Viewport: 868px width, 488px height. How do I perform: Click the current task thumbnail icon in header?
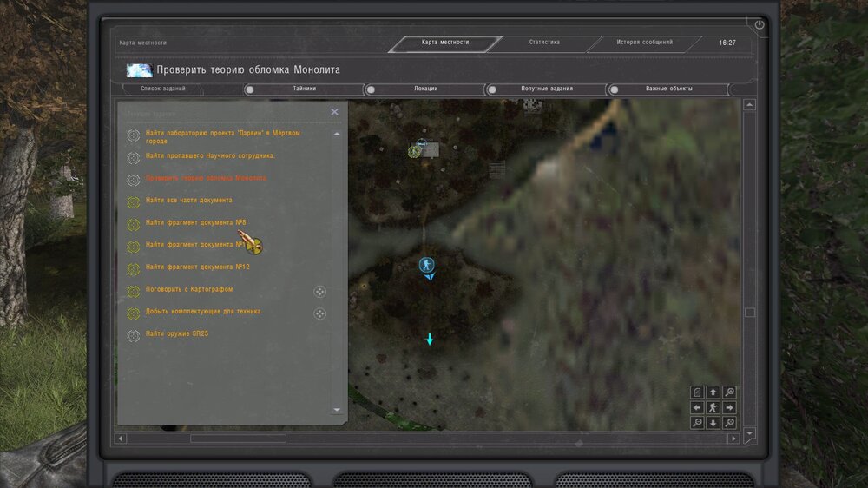click(x=139, y=70)
